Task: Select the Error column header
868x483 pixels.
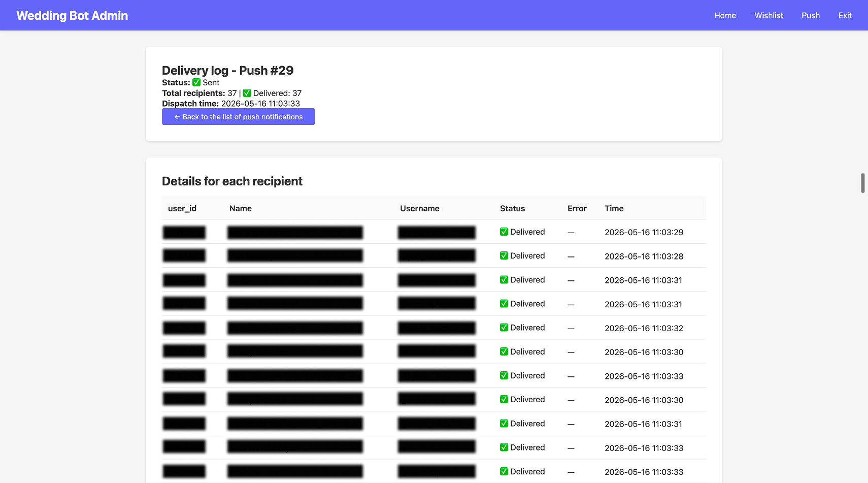Action: (577, 208)
